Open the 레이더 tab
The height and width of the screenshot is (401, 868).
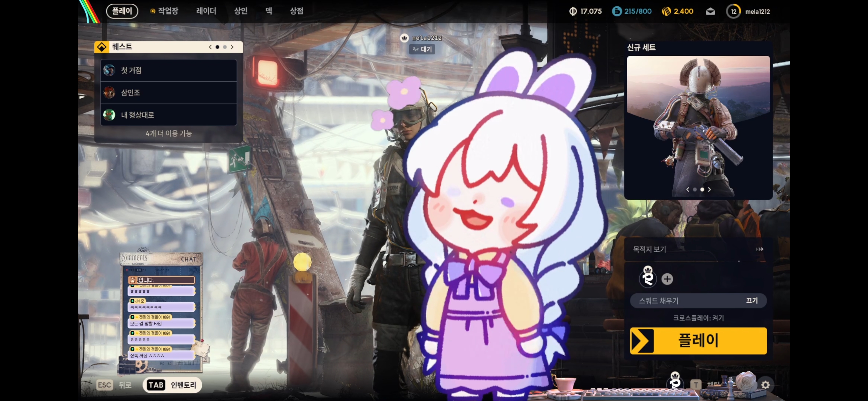[x=206, y=11]
